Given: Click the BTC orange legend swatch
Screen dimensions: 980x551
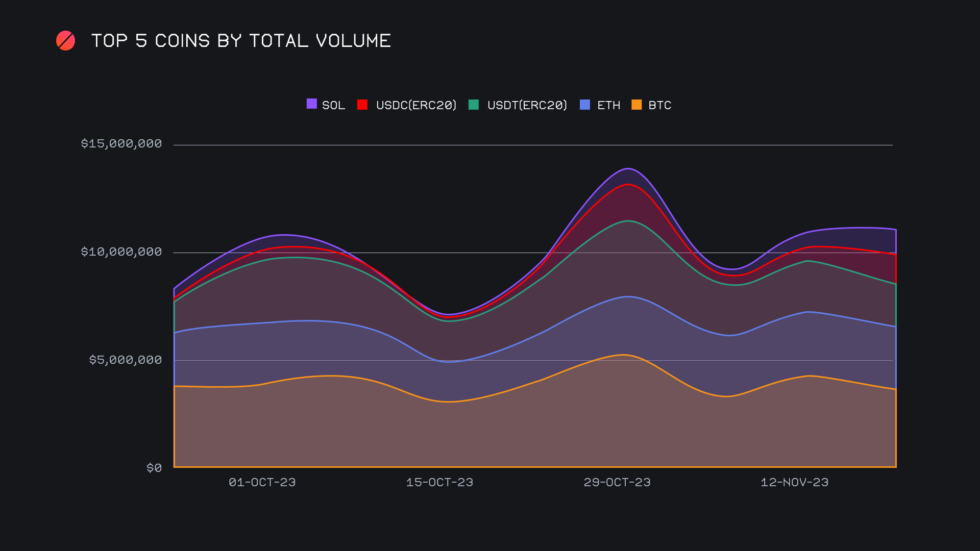Looking at the screenshot, I should pos(636,105).
